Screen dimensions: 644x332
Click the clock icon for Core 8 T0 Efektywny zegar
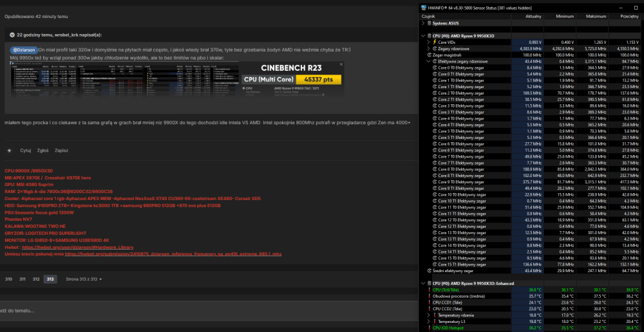point(435,169)
